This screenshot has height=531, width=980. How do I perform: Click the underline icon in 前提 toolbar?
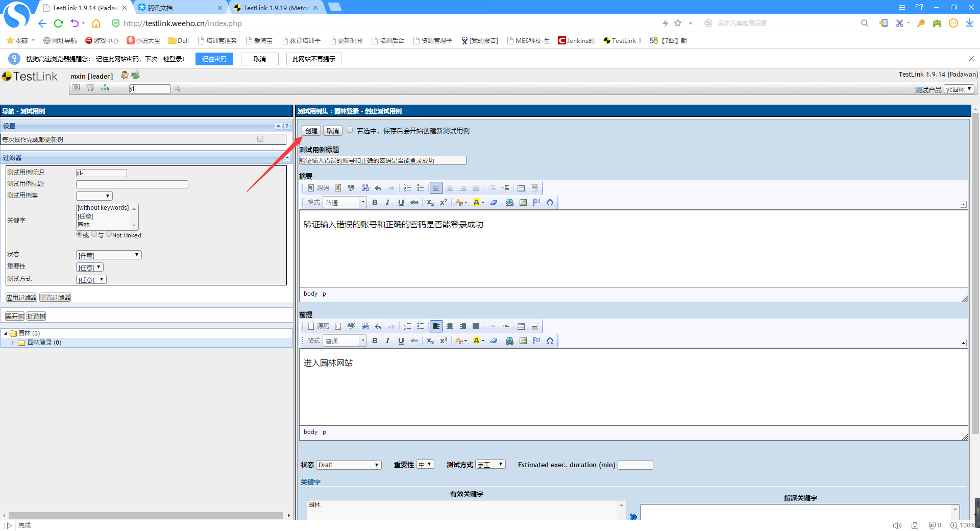[x=401, y=341]
